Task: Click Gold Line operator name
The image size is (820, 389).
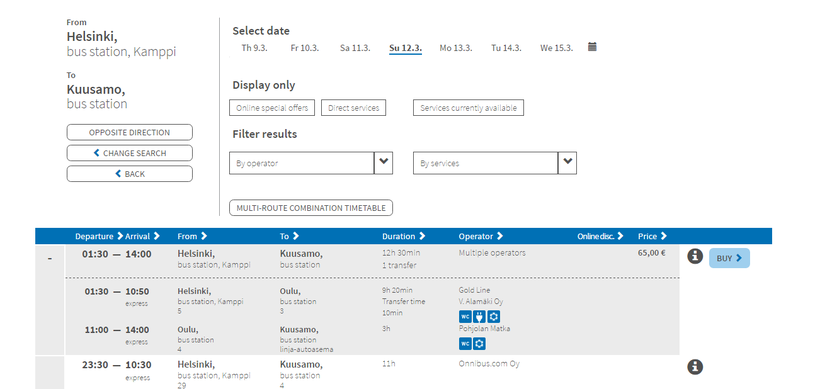Action: tap(474, 290)
